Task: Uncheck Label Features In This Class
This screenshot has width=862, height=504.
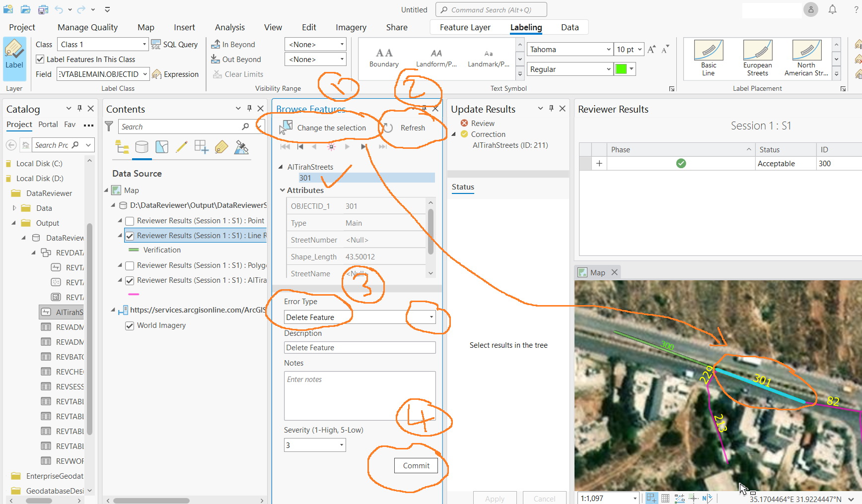Action: (40, 59)
